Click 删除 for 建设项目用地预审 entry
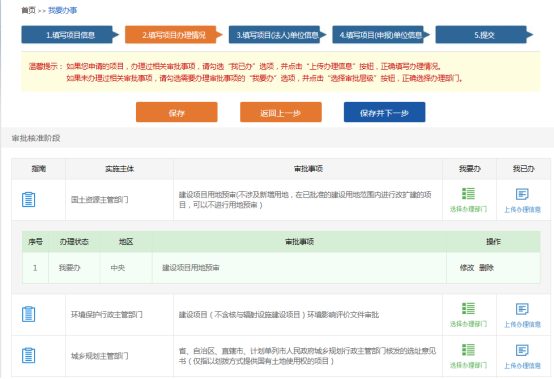554x379 pixels. coord(486,268)
